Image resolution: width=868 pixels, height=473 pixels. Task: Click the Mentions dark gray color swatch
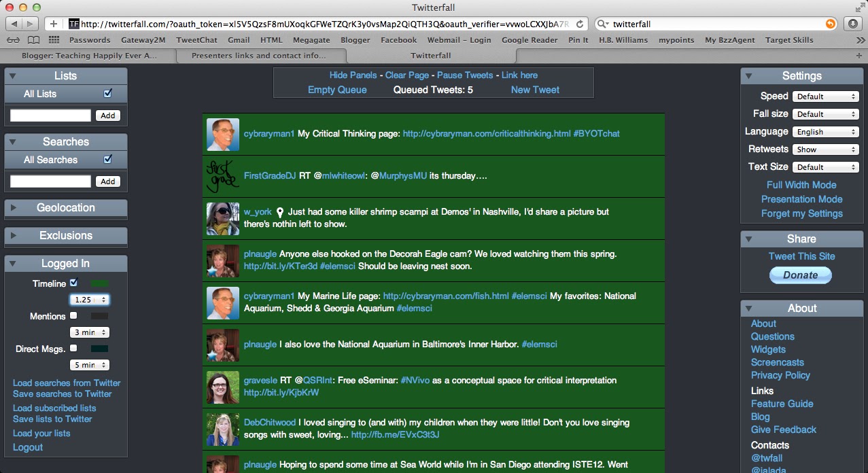[x=100, y=316]
